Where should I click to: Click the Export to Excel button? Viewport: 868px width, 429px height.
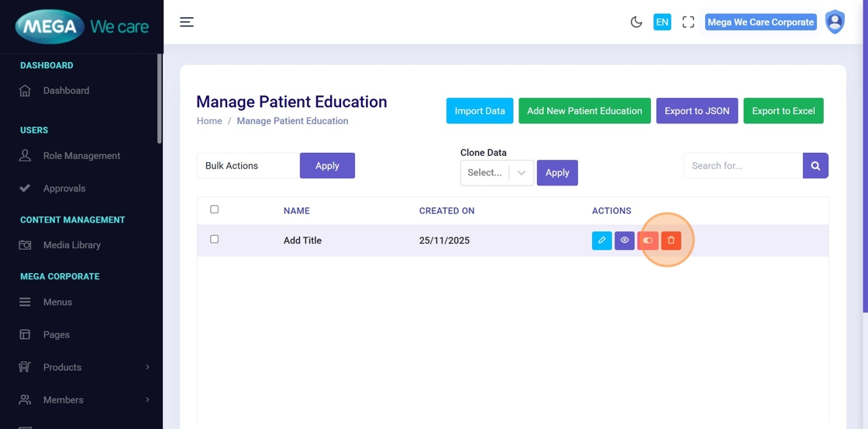point(783,111)
